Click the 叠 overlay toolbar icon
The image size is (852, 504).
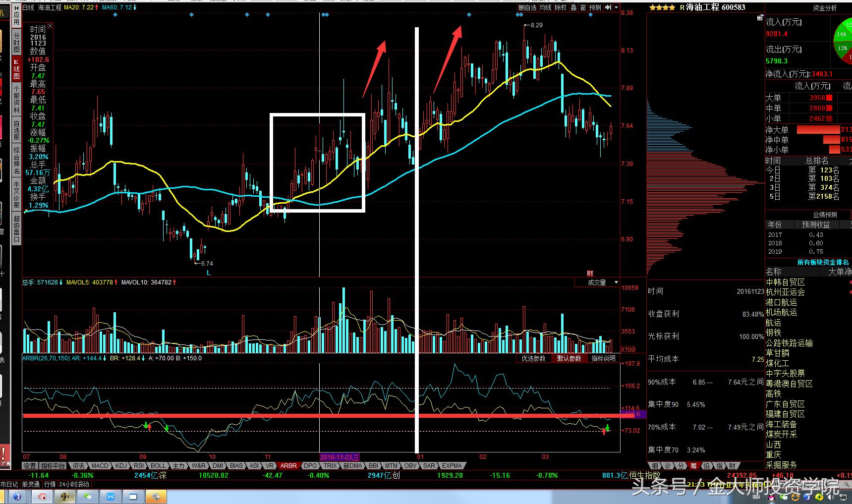[573, 7]
